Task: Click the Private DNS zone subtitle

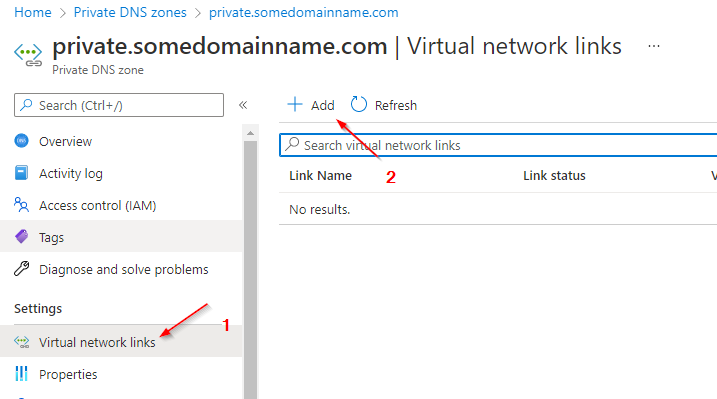Action: (98, 70)
